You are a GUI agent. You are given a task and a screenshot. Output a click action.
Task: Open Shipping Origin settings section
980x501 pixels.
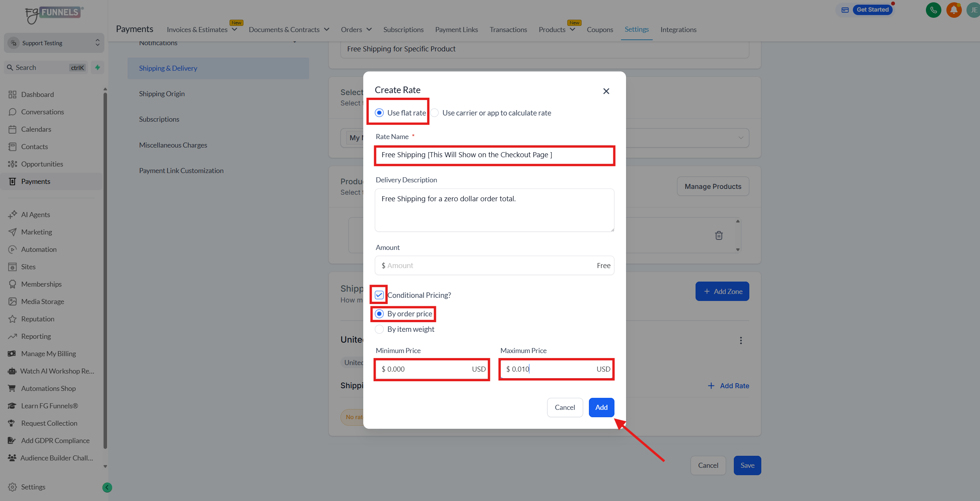point(162,94)
